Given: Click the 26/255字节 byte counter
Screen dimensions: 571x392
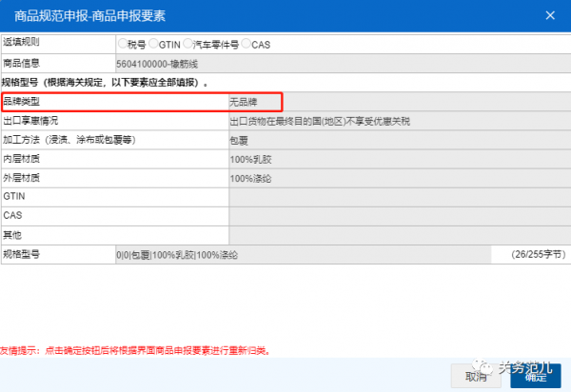Looking at the screenshot, I should point(538,255).
